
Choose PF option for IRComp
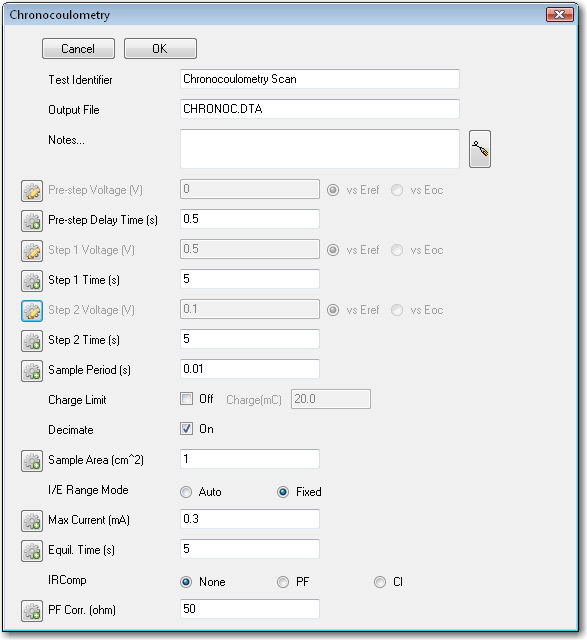click(x=283, y=582)
